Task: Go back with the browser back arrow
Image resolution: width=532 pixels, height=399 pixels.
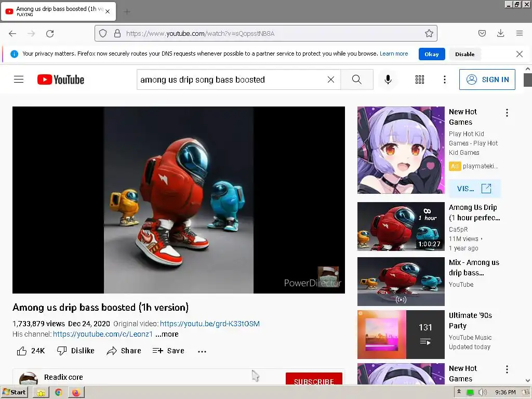Action: (x=12, y=34)
